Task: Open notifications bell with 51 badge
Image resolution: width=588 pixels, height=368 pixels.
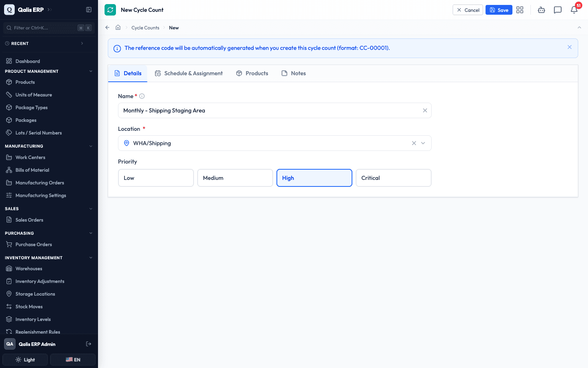Action: coord(574,10)
